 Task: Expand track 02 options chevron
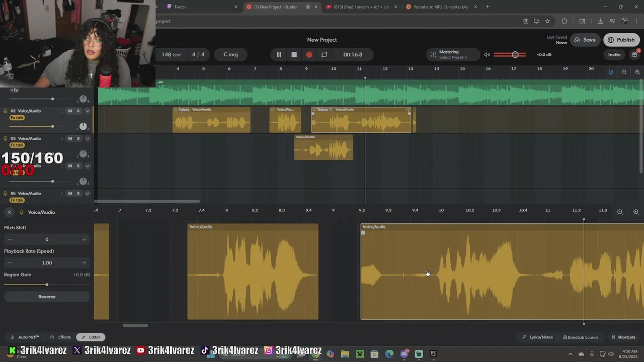click(87, 111)
